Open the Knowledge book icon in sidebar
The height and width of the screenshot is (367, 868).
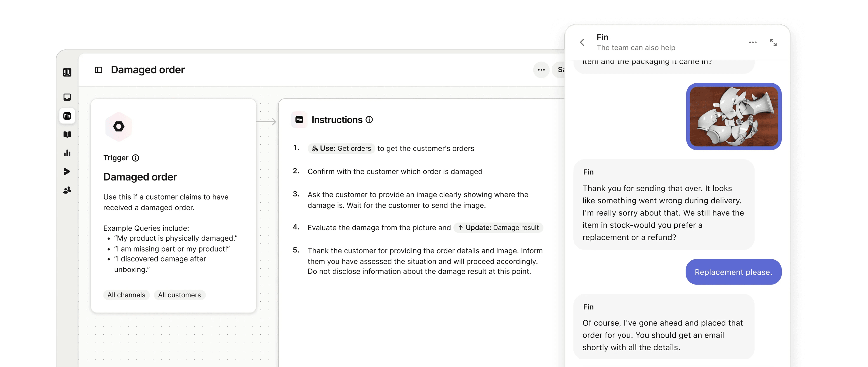coord(67,134)
